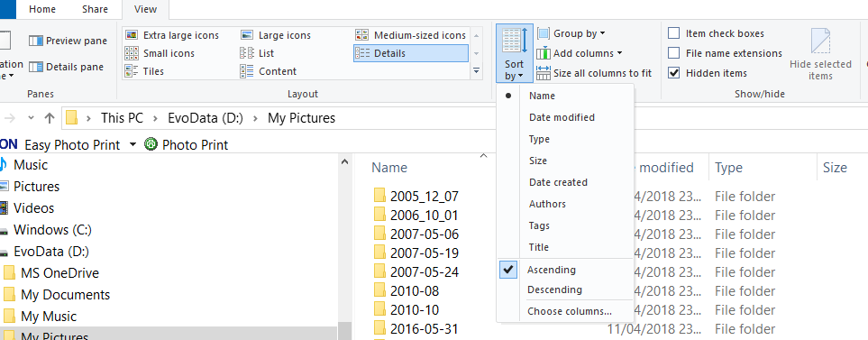Screen dimensions: 868x340
Task: Expand This PC breadcrumb chevron
Action: point(156,118)
